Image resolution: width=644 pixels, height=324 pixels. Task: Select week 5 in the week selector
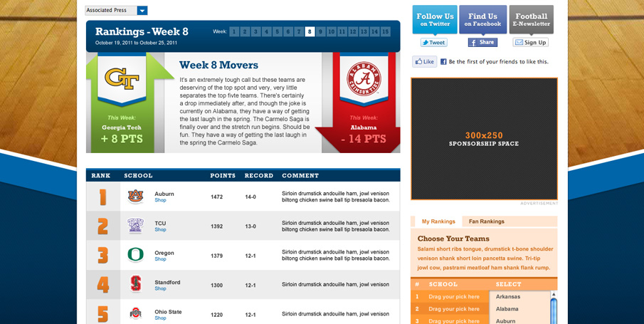(x=278, y=31)
